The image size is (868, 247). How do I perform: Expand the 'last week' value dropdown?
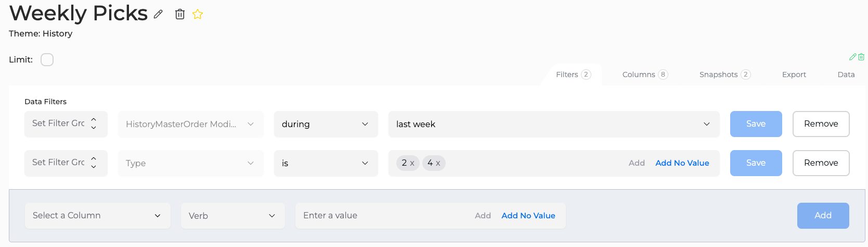[x=554, y=124]
